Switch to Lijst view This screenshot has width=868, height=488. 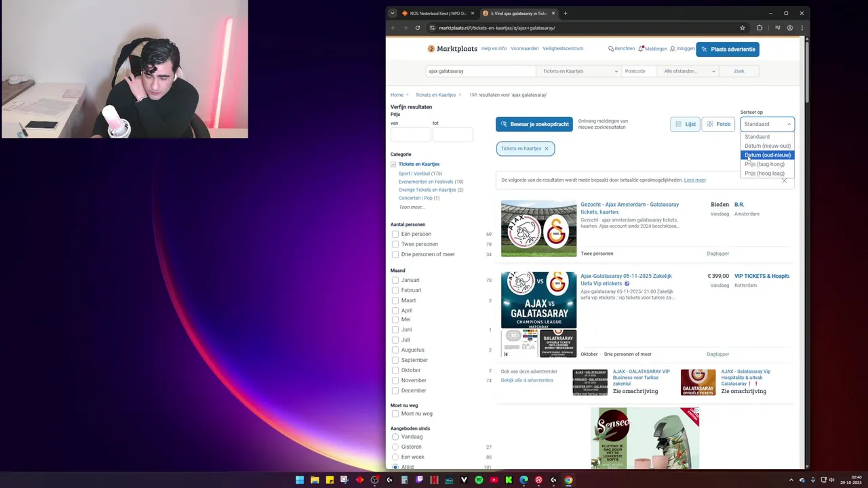[x=685, y=124]
